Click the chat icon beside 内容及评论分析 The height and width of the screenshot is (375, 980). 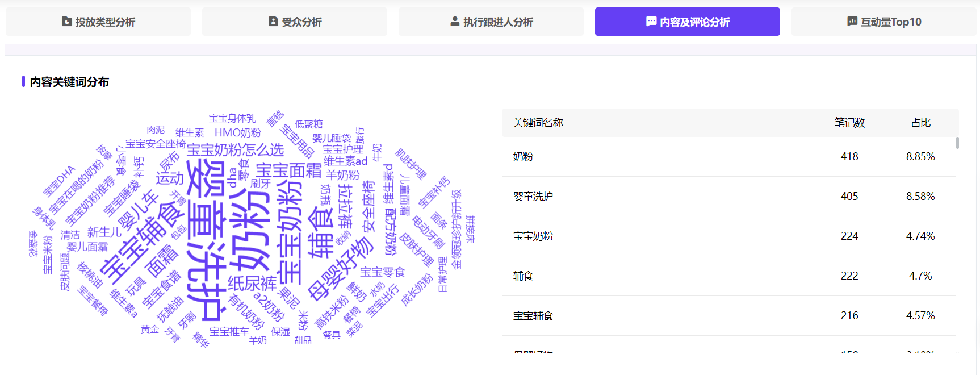coord(651,22)
